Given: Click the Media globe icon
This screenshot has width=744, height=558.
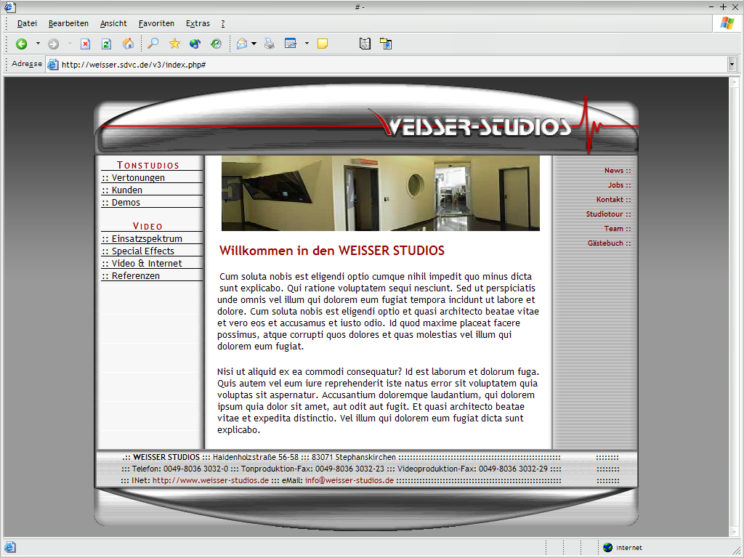Looking at the screenshot, I should (195, 44).
